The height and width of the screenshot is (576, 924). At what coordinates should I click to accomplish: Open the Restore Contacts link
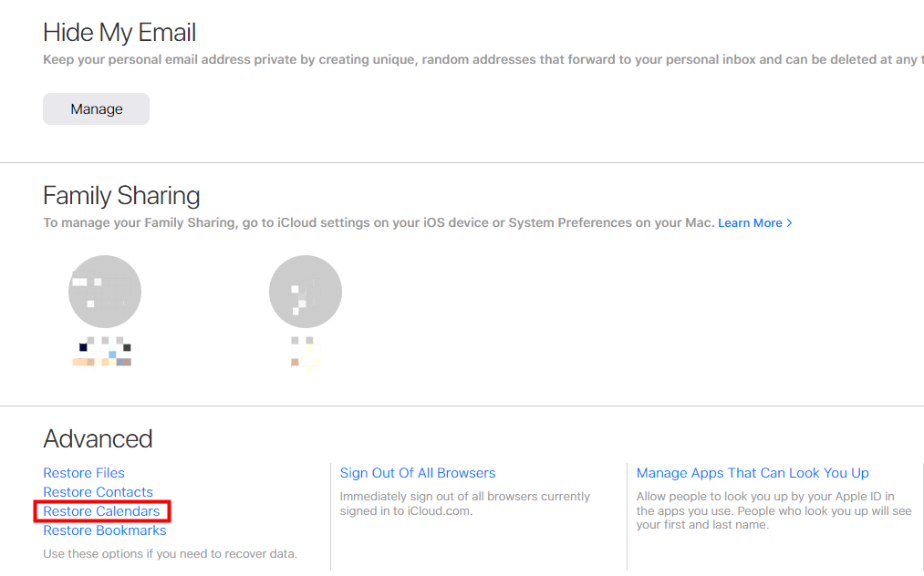coord(98,492)
